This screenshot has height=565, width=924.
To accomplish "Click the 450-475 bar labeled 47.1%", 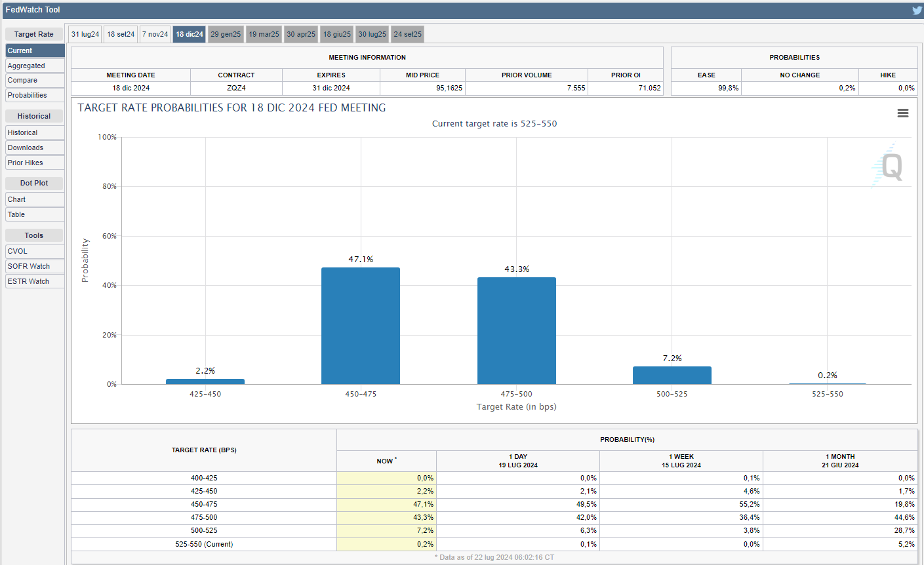I will click(x=361, y=326).
